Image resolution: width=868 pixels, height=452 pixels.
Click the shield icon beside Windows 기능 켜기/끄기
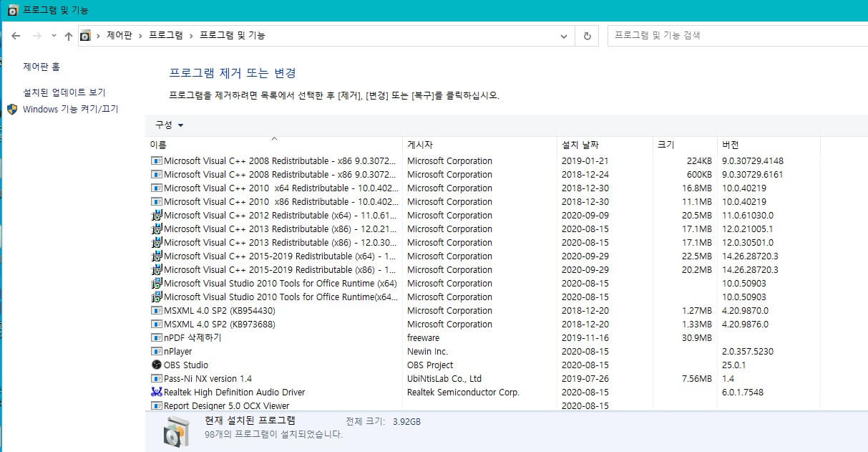click(x=11, y=109)
